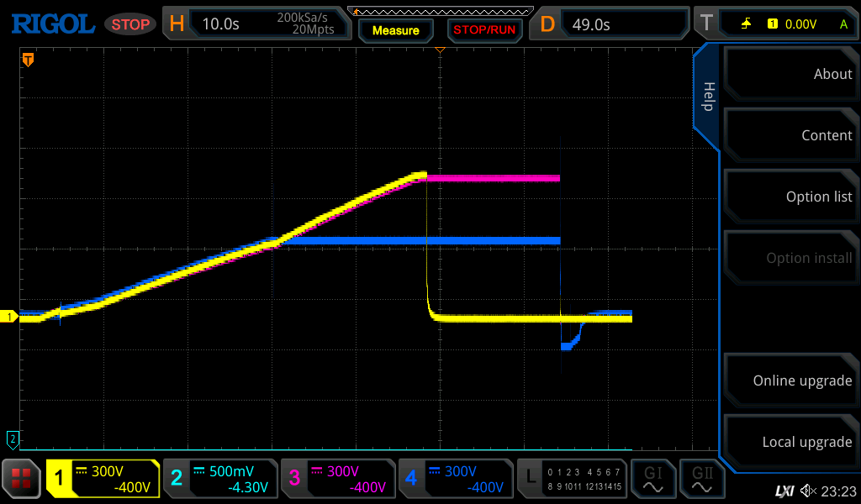Click the channel 2 ground level marker
This screenshot has height=504, width=861.
(12, 438)
